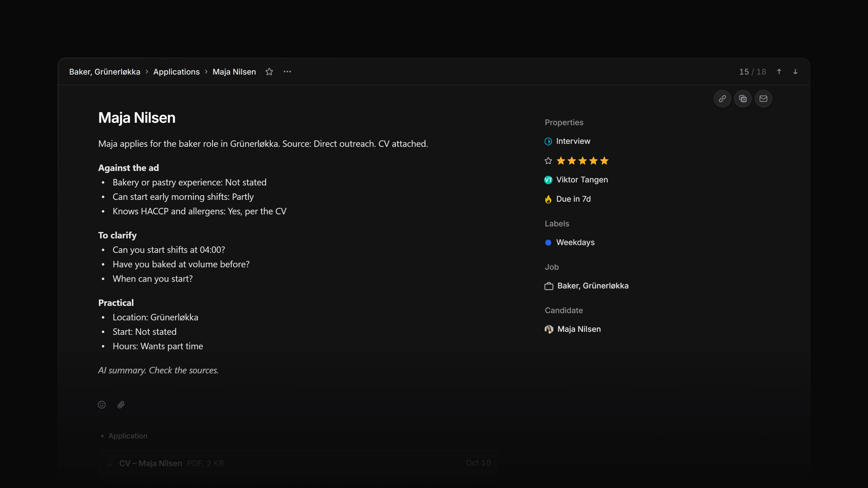Open the three-dot more options menu

coord(287,72)
